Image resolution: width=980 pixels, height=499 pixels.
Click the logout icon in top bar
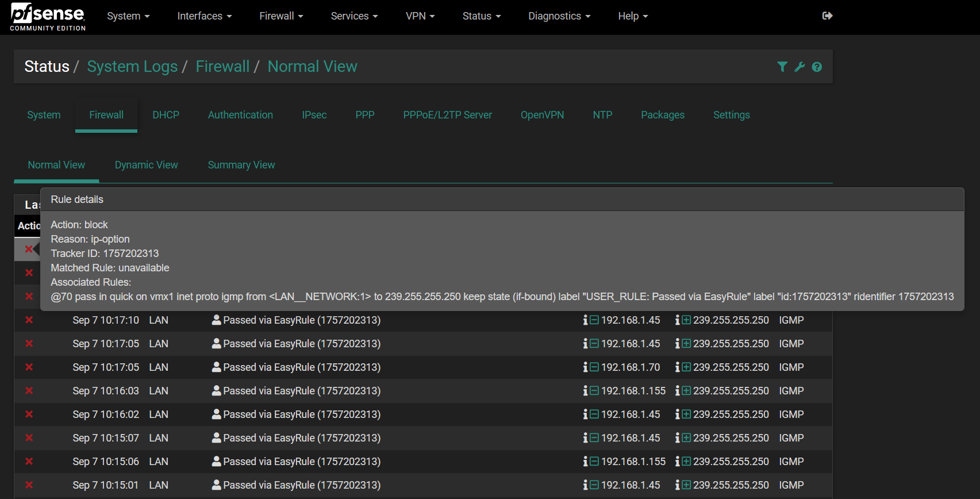(x=827, y=16)
